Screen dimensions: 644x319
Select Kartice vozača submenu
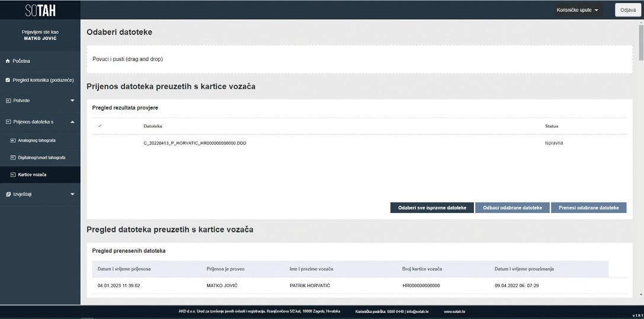pyautogui.click(x=40, y=175)
